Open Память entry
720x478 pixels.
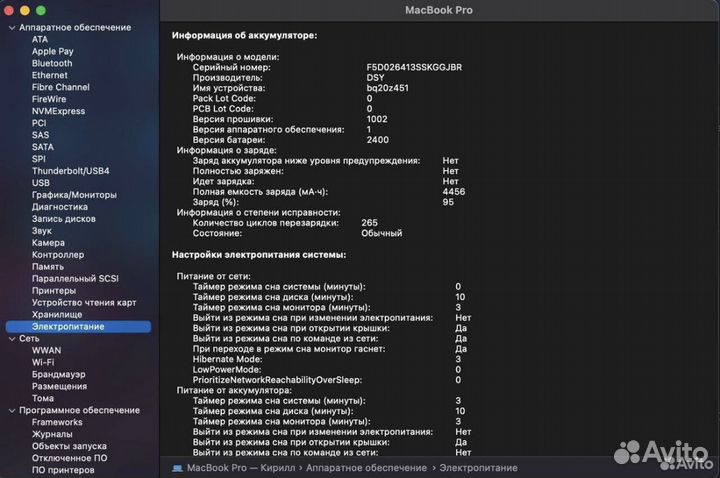[48, 267]
